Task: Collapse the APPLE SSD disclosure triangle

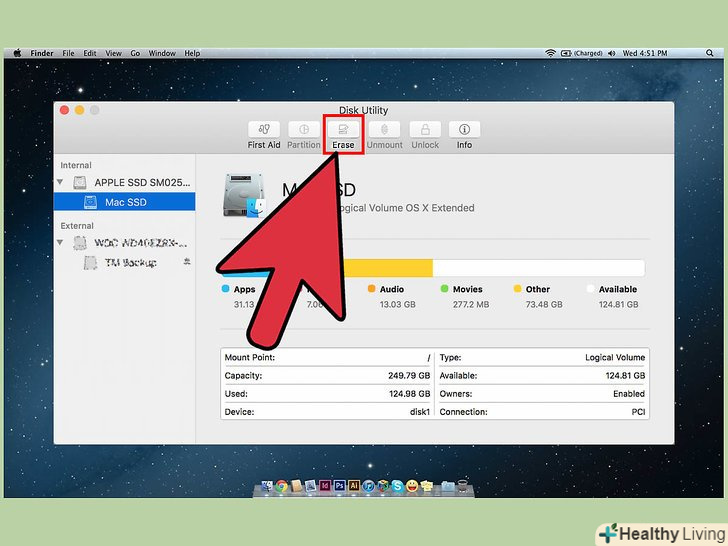Action: [60, 182]
